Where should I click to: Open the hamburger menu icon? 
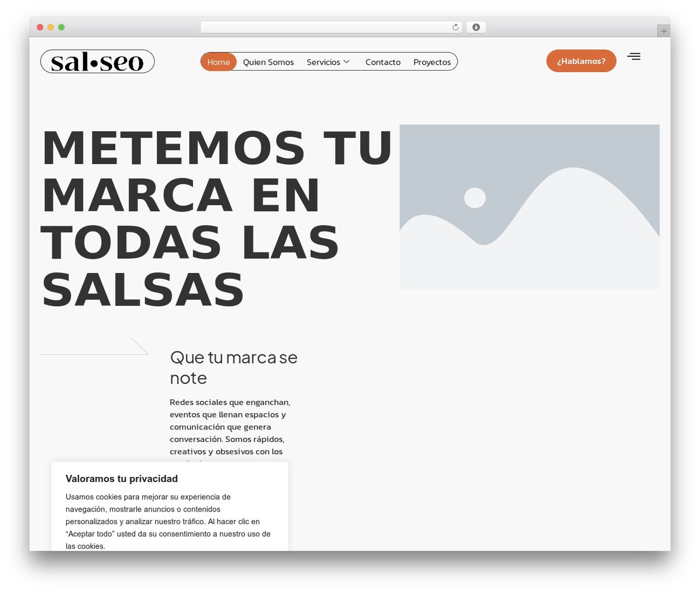[634, 56]
